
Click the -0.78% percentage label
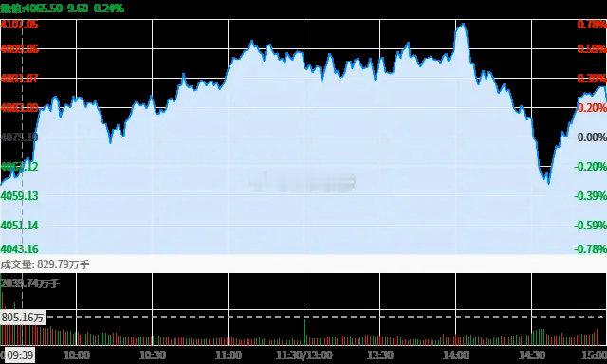590,248
